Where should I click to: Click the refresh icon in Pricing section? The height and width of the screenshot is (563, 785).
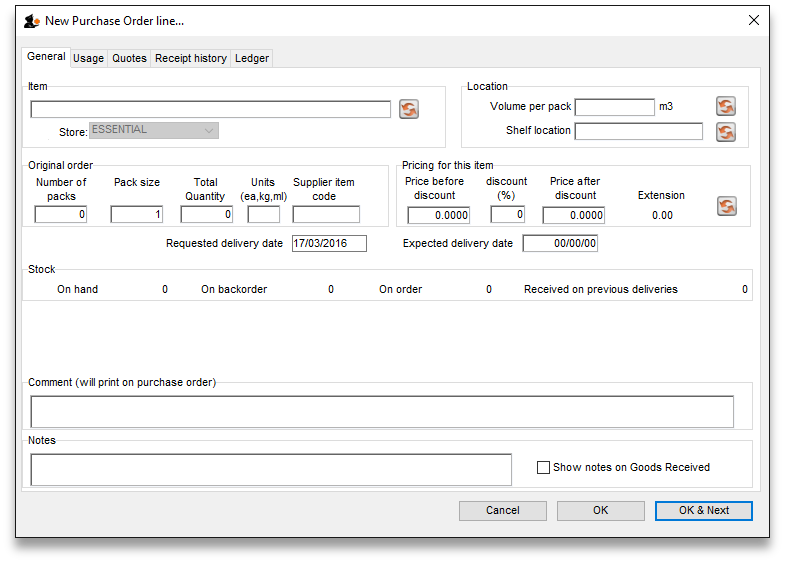pos(726,205)
